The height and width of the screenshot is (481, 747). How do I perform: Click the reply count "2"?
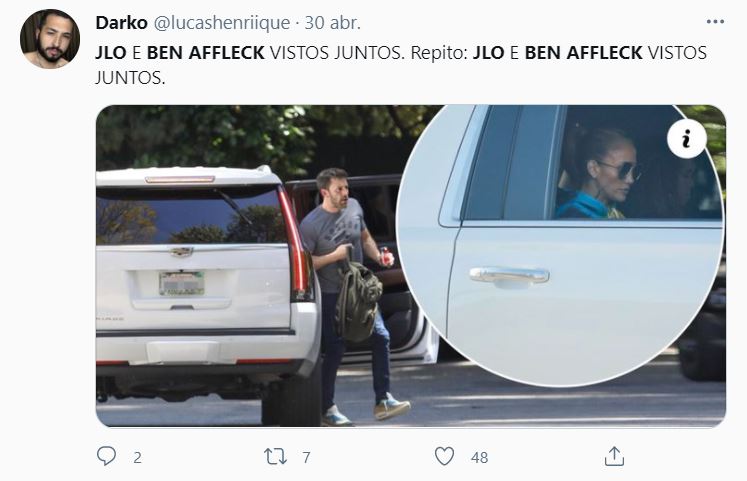coord(137,458)
